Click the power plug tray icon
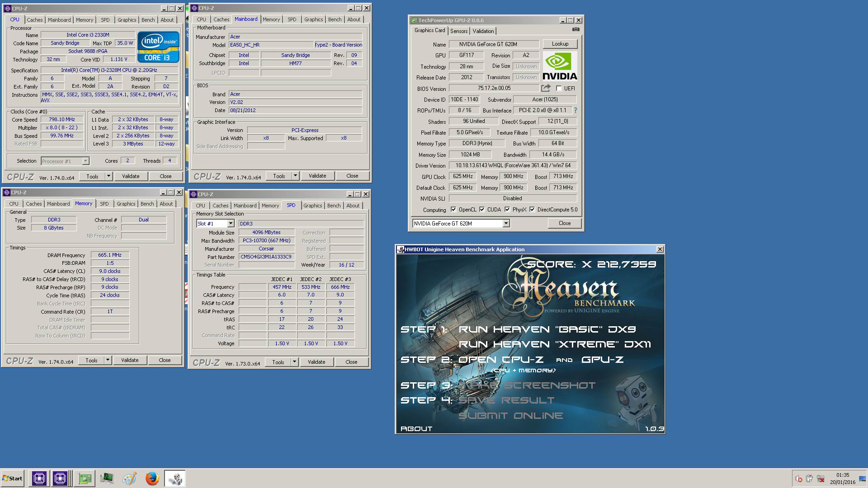This screenshot has height=488, width=868. click(x=809, y=479)
